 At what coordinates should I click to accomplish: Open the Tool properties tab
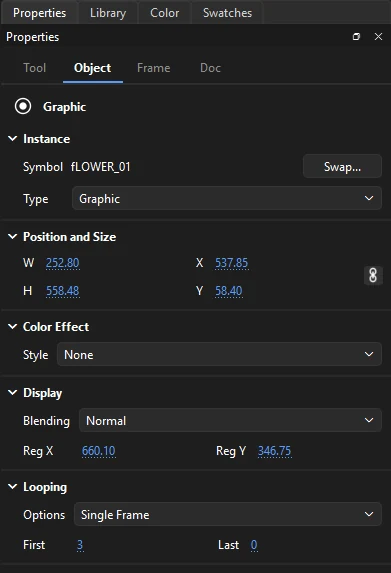[35, 68]
